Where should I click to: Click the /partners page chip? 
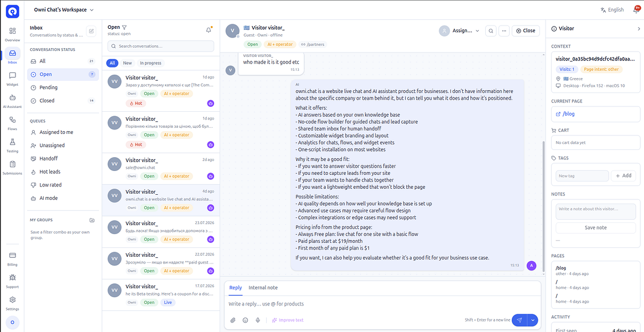[x=313, y=44]
